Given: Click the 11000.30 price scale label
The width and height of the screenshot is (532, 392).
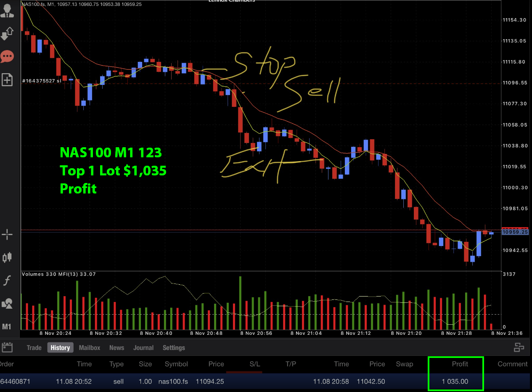Looking at the screenshot, I should point(515,188).
